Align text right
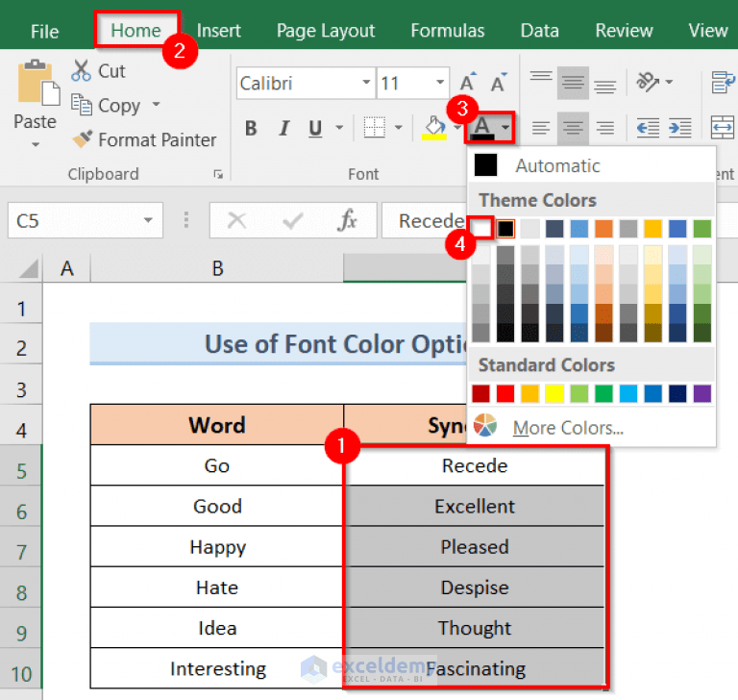 tap(604, 128)
